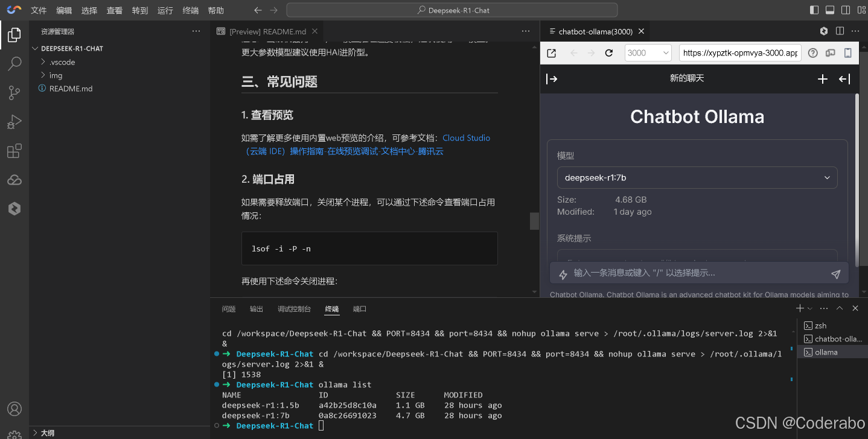Switch to the 调试控制台 panel tab
The height and width of the screenshot is (439, 868).
click(x=294, y=309)
